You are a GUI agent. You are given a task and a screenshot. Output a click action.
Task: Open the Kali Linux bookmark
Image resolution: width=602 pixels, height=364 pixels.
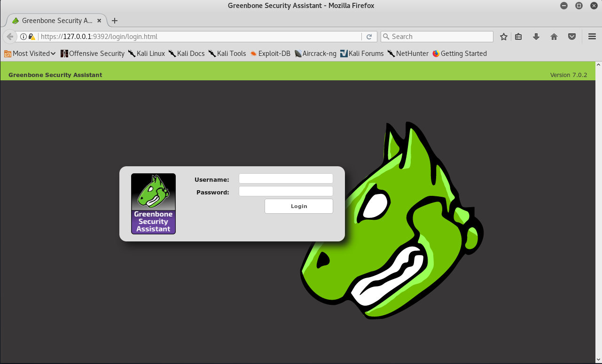point(147,54)
